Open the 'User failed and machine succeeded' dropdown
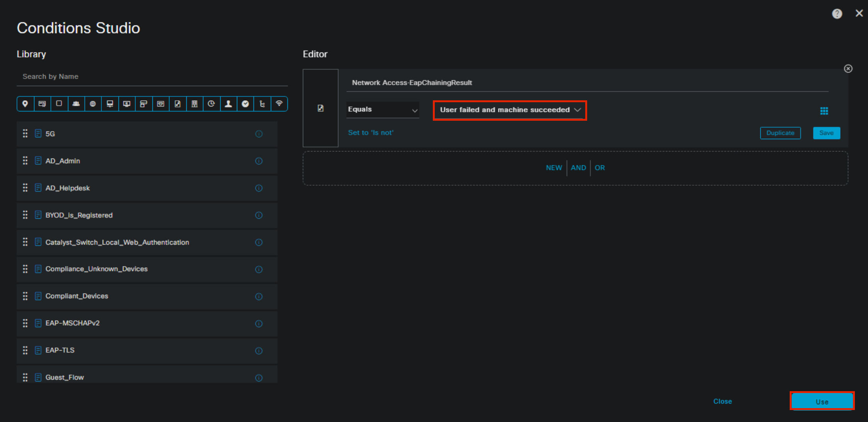The height and width of the screenshot is (422, 868). point(510,110)
